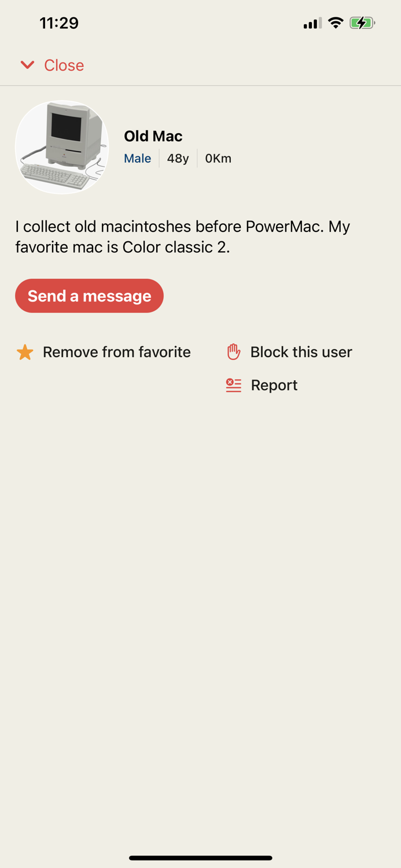401x868 pixels.
Task: Tap the macintosh collector bio text
Action: 182,237
